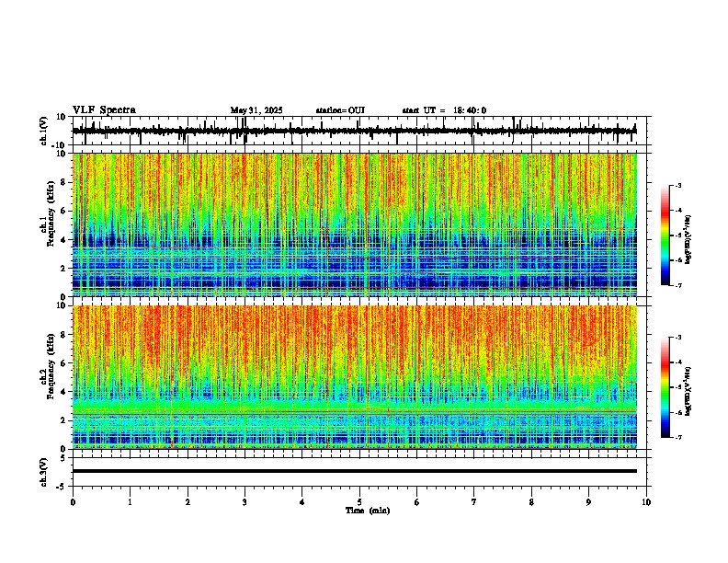Click the ch.2 "Frequency (kHz)" axis label
Screen dimensions: 728x563
pos(51,366)
